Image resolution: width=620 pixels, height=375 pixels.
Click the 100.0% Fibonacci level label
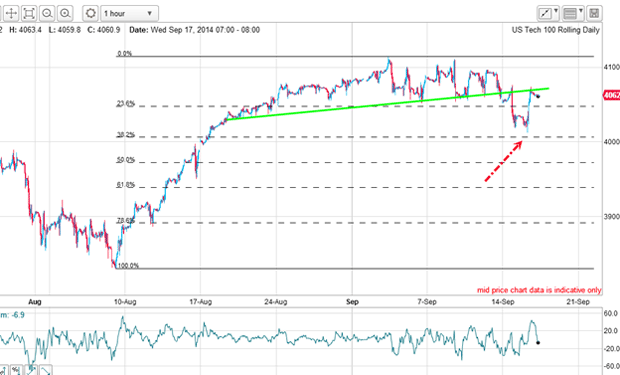pos(129,265)
